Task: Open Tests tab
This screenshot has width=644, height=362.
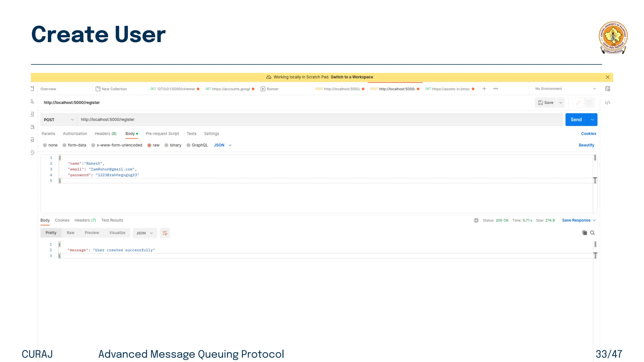Action: point(192,134)
